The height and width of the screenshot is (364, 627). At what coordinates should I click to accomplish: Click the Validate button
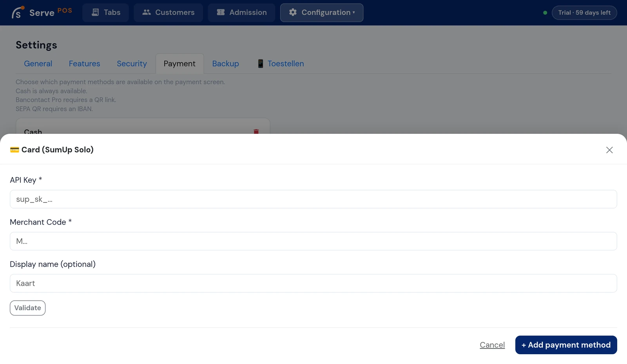pos(27,308)
